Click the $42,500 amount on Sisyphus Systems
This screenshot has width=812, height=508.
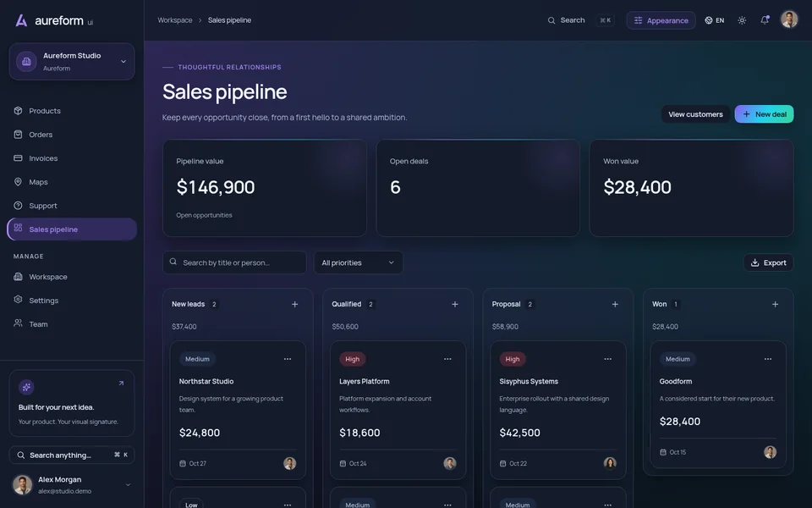click(519, 433)
